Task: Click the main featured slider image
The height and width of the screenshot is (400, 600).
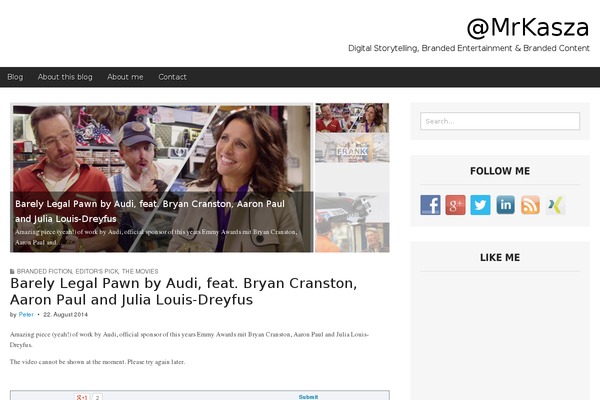Action: click(x=161, y=178)
